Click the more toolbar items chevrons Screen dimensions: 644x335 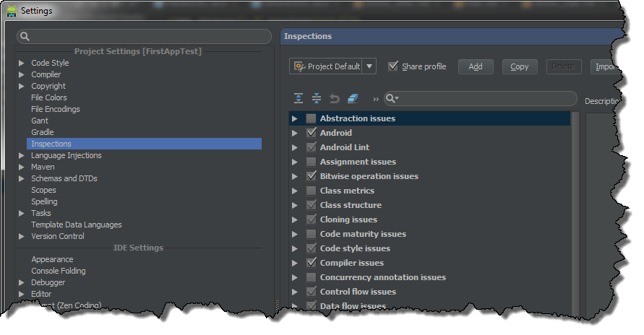[x=375, y=99]
